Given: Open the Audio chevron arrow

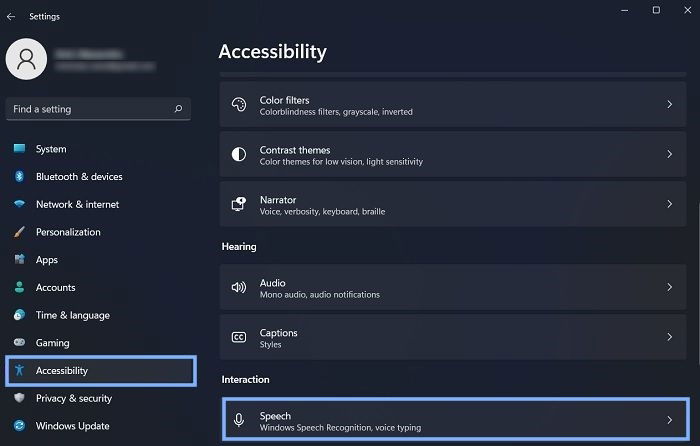Looking at the screenshot, I should [669, 287].
